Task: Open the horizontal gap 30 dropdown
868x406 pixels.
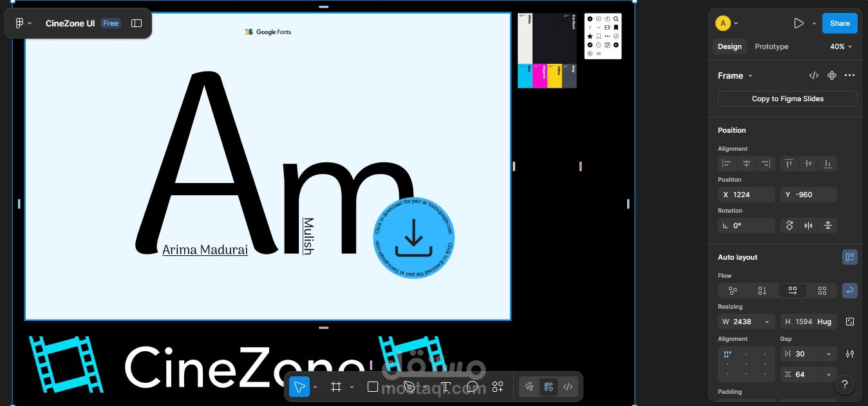Action: point(829,354)
